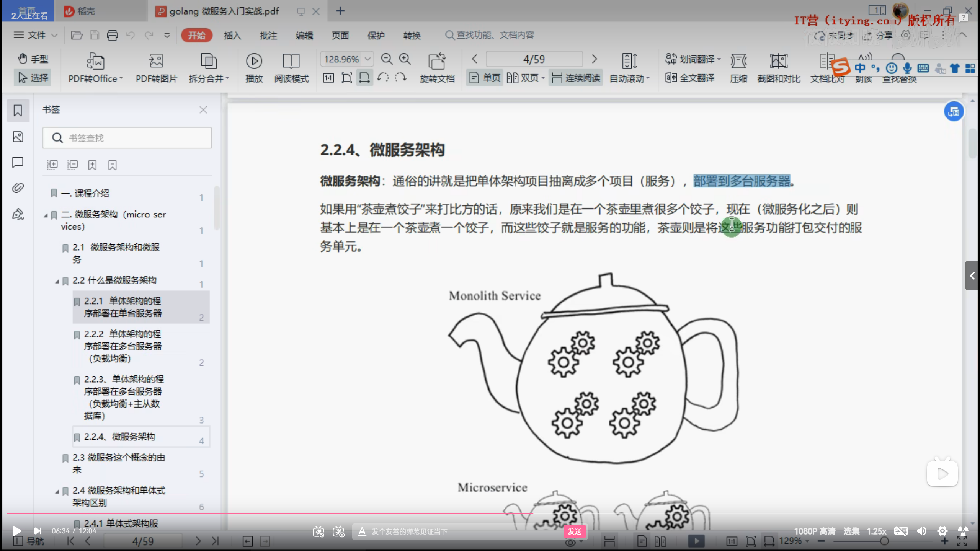Toggle video volume speaker icon
The image size is (980, 551).
point(922,531)
